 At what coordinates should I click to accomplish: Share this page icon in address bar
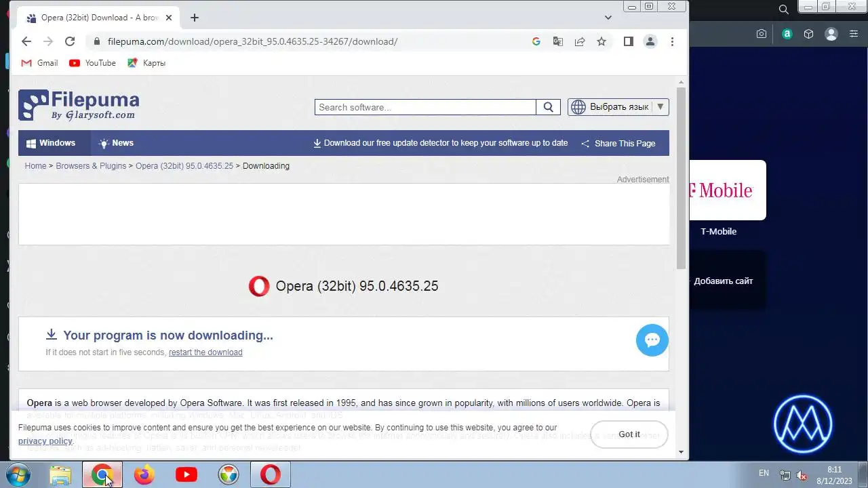click(580, 41)
